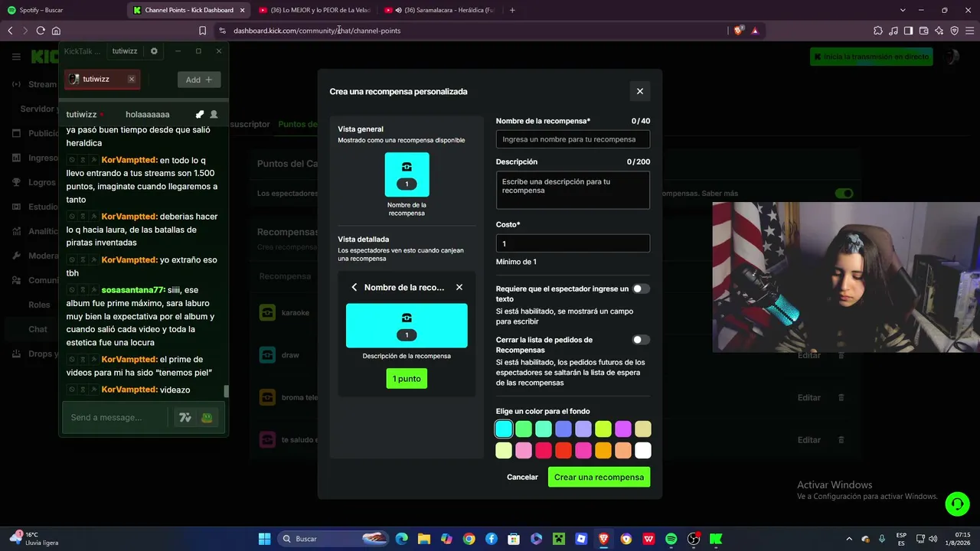Click the 'Send a message' chat input
The height and width of the screenshot is (551, 980).
(x=115, y=417)
